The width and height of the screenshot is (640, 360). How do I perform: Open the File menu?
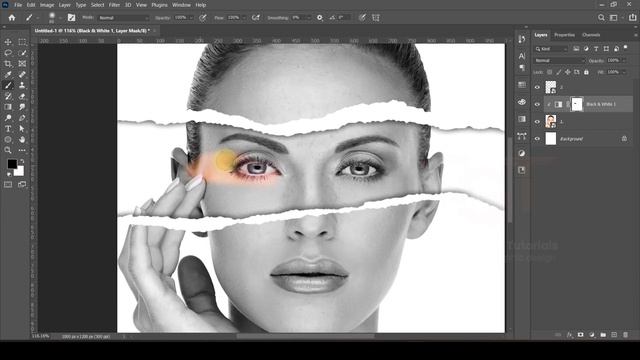pos(18,5)
